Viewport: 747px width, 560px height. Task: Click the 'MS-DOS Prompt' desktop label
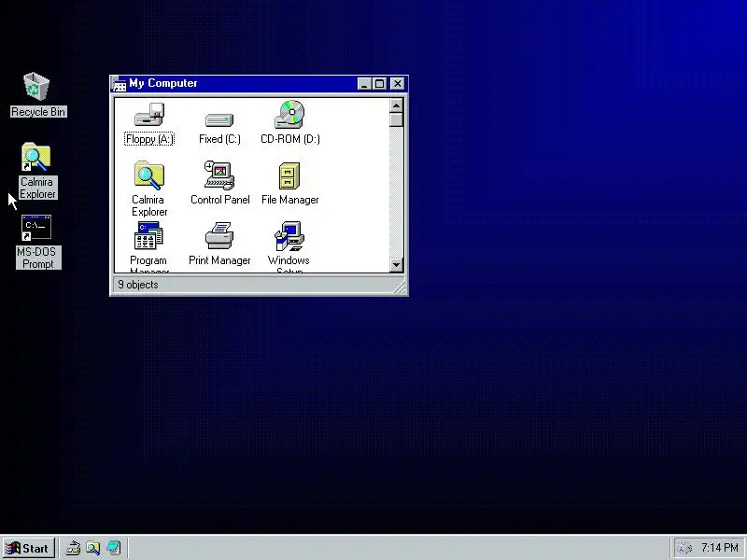[x=38, y=258]
